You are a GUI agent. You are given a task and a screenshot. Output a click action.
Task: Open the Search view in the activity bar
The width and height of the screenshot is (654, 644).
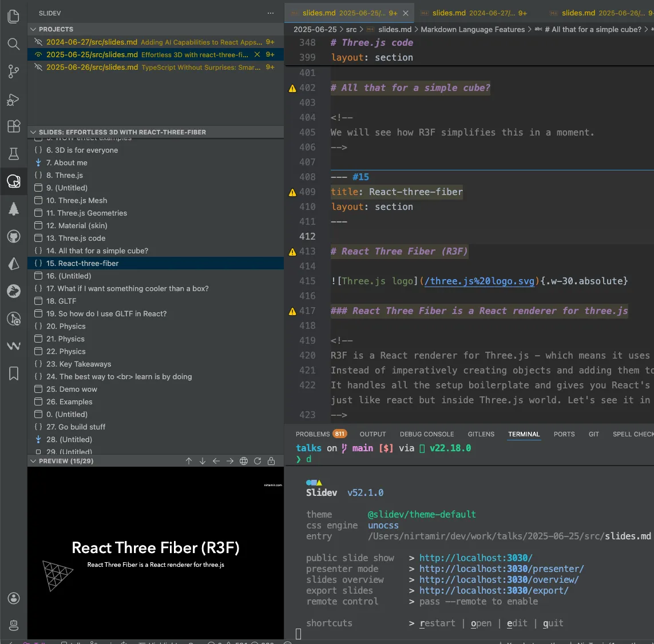point(14,44)
